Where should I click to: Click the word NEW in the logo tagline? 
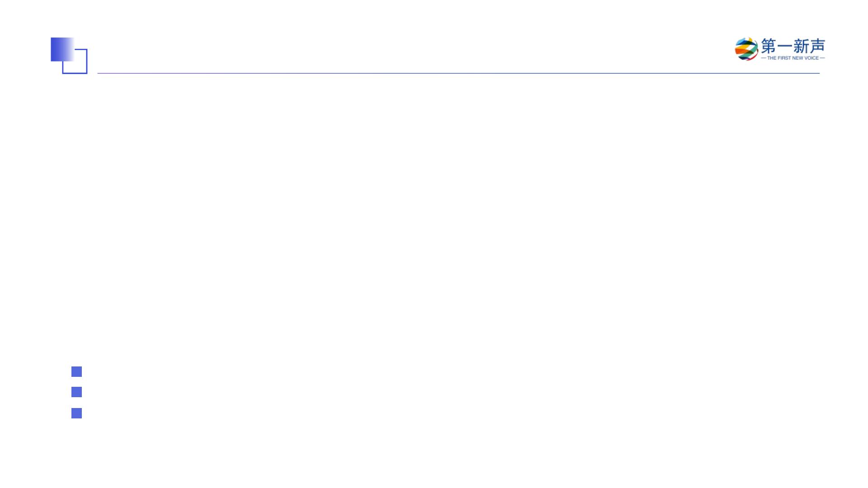[x=797, y=58]
